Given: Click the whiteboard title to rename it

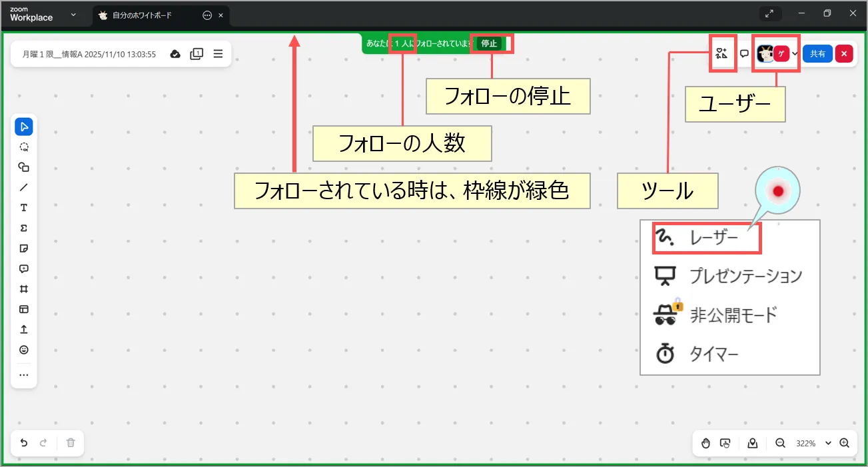Looking at the screenshot, I should pos(89,54).
